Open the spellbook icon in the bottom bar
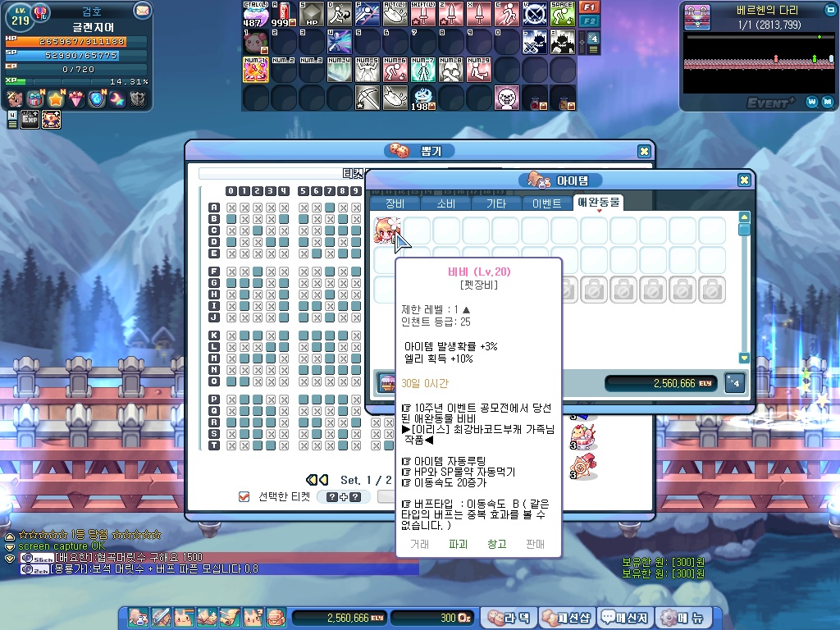The width and height of the screenshot is (840, 630). coord(207,618)
